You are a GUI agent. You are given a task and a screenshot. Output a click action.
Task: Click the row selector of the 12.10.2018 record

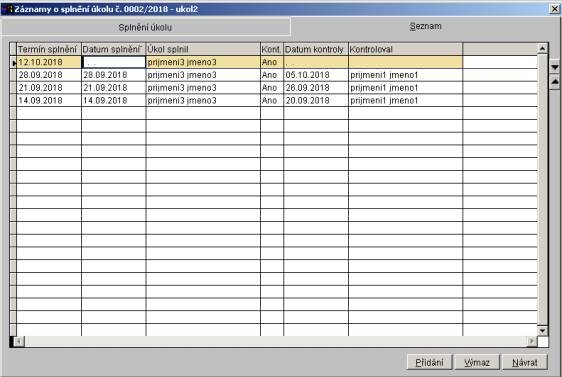[x=13, y=62]
